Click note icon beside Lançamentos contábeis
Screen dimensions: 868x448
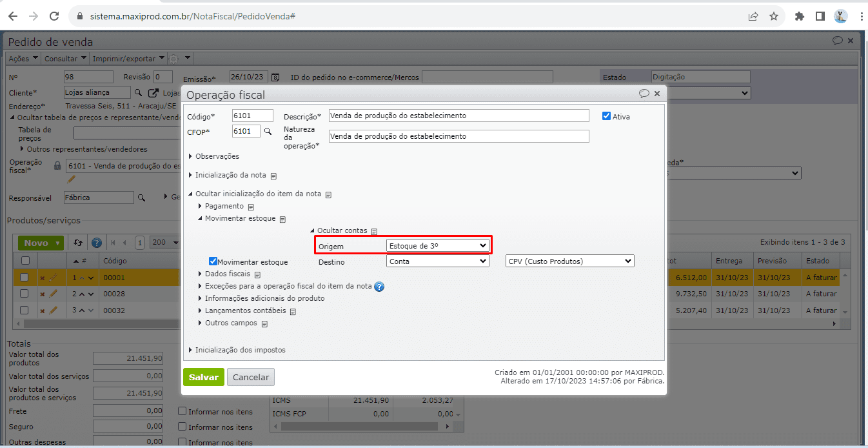tap(292, 311)
